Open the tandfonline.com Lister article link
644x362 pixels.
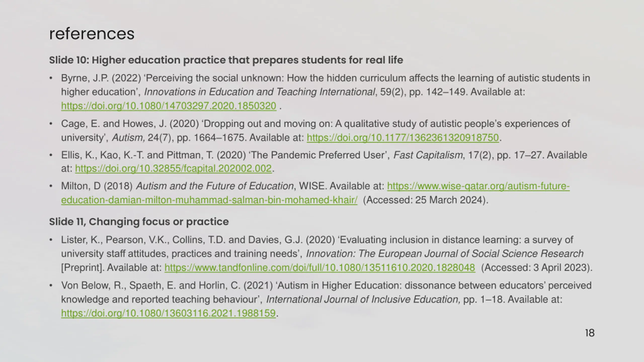tap(320, 268)
